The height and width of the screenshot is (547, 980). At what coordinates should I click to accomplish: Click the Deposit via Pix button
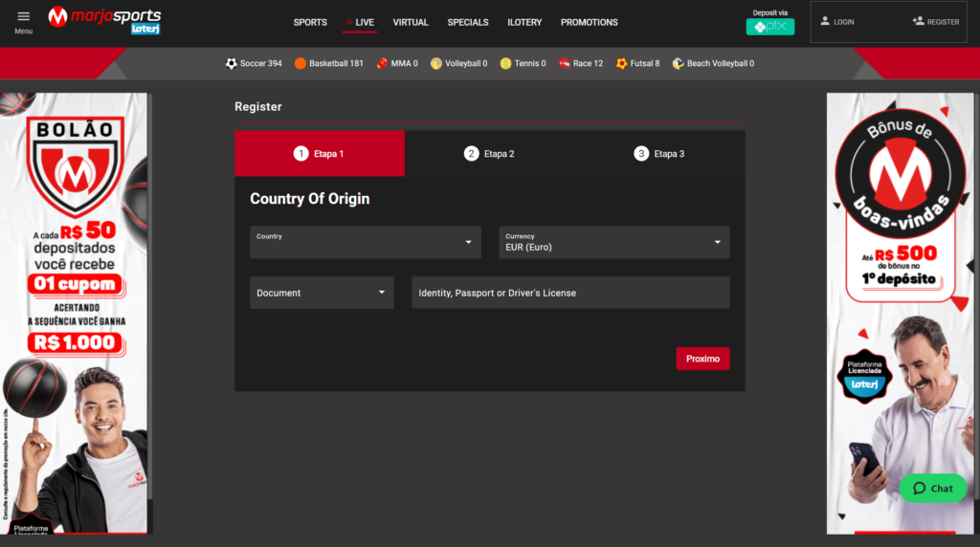pyautogui.click(x=770, y=27)
